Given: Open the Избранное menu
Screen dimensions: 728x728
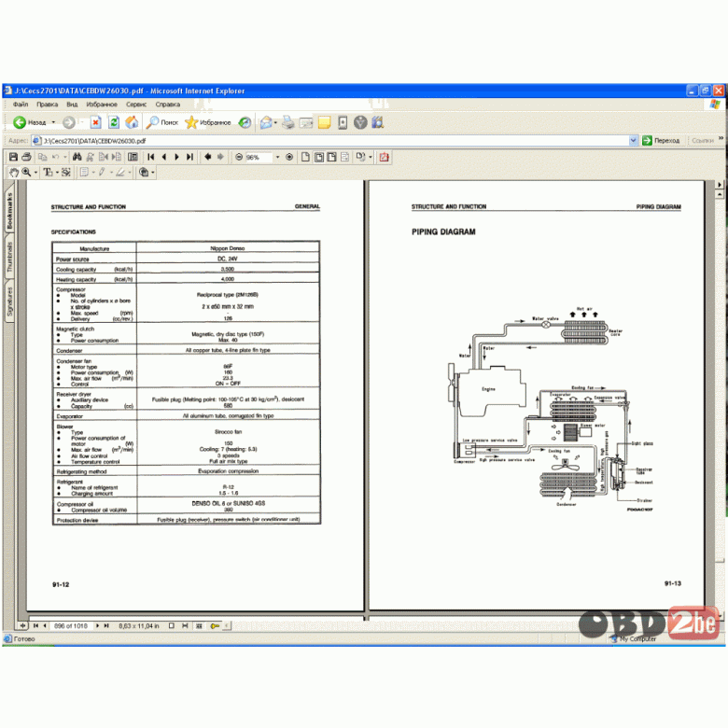Looking at the screenshot, I should click(x=102, y=104).
